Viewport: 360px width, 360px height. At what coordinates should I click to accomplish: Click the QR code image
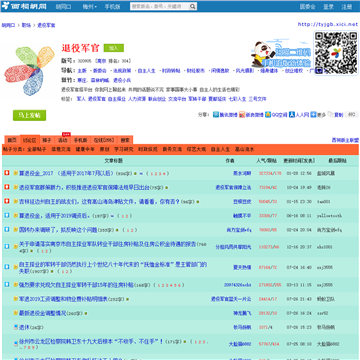tap(336, 53)
